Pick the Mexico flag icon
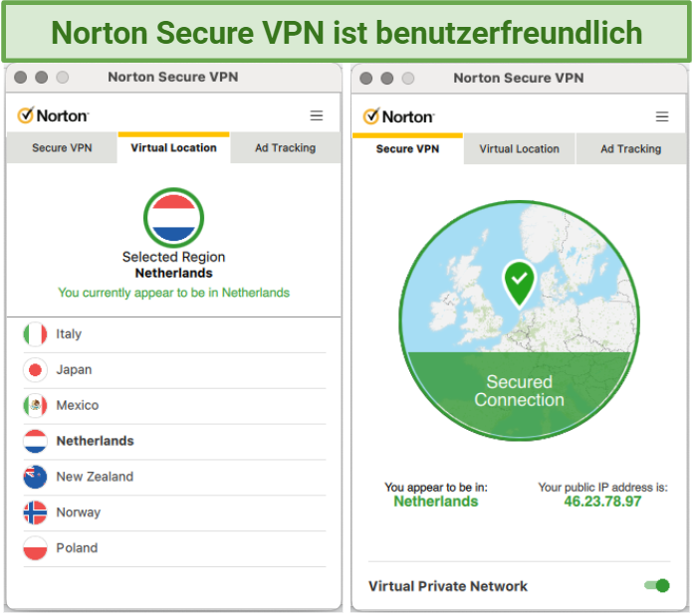 pos(35,405)
